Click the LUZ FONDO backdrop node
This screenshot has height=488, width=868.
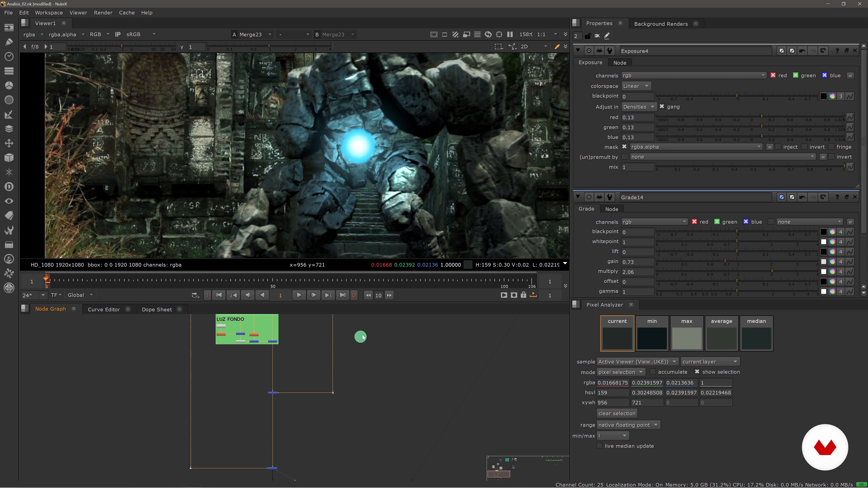click(x=247, y=329)
